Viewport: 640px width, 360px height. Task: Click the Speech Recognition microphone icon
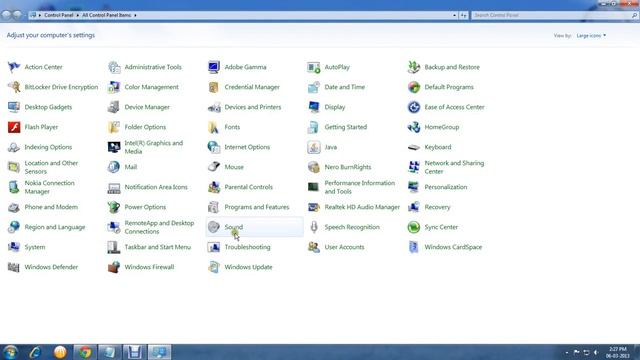click(x=313, y=227)
